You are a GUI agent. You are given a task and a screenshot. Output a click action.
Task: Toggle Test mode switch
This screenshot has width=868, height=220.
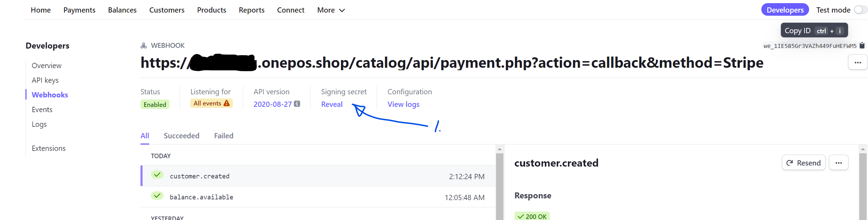[x=861, y=10]
